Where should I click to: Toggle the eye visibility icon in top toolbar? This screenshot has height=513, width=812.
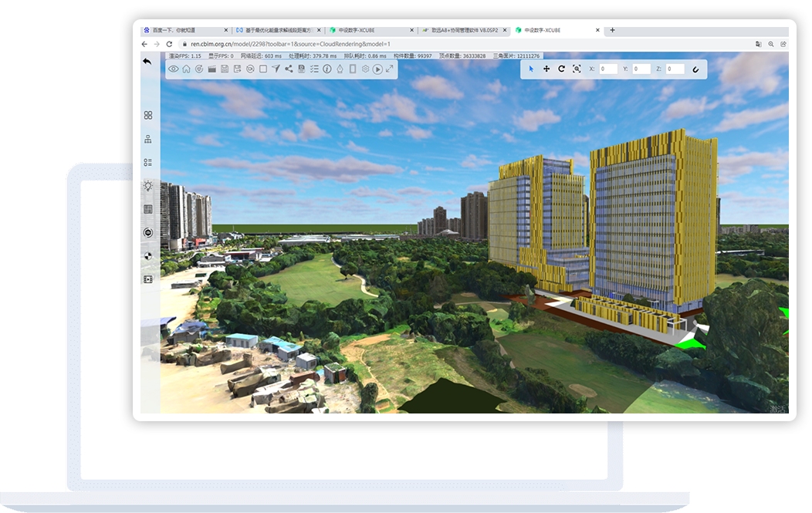(x=174, y=69)
